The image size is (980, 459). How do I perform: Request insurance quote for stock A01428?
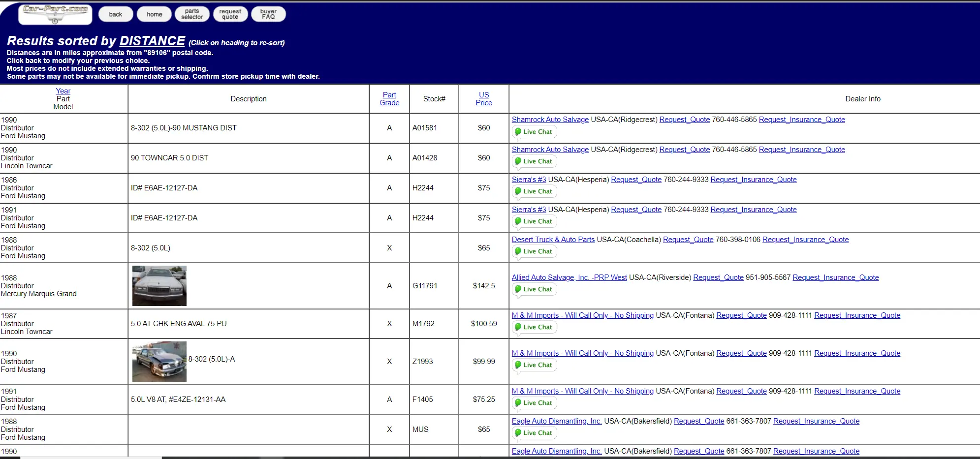(x=802, y=150)
